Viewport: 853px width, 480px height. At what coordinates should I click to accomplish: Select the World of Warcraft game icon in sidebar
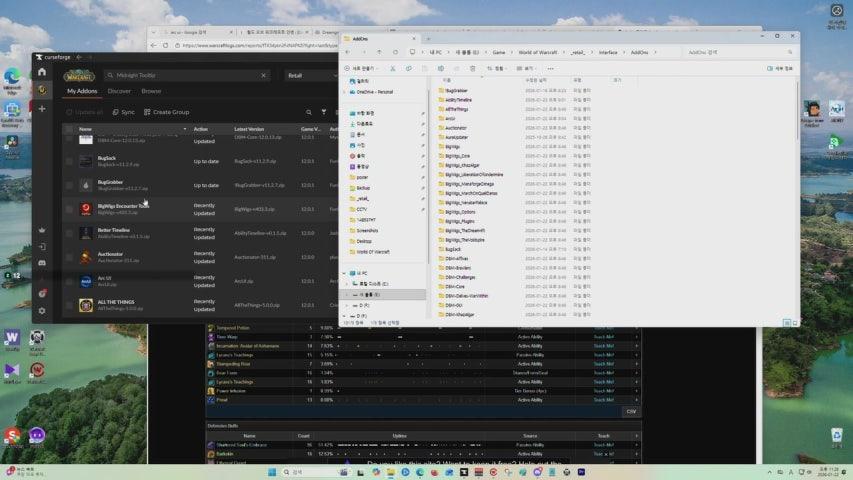(42, 90)
